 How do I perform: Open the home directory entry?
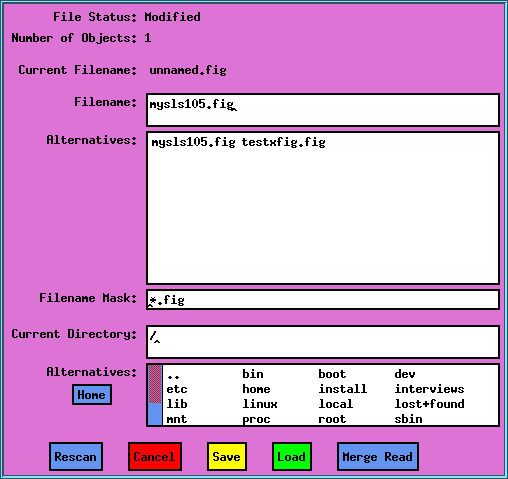(256, 389)
